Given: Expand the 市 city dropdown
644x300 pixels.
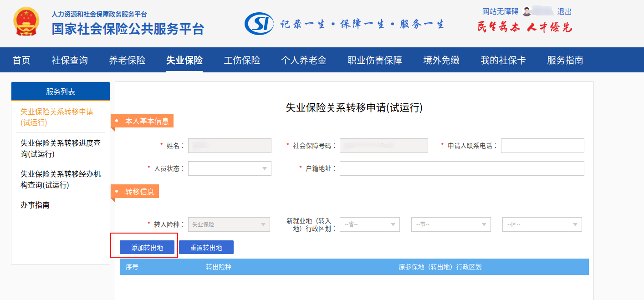Looking at the screenshot, I should [x=450, y=224].
